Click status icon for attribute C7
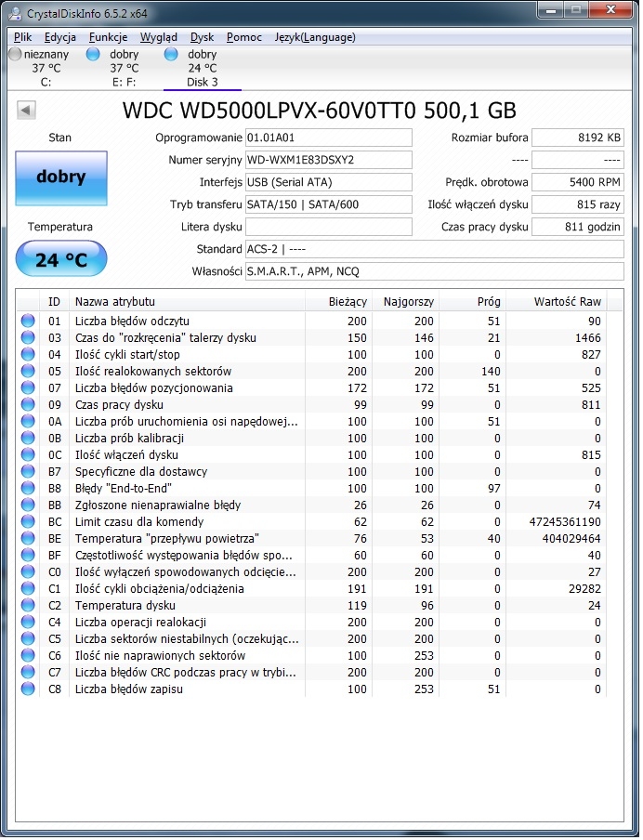This screenshot has height=840, width=643. coord(27,673)
